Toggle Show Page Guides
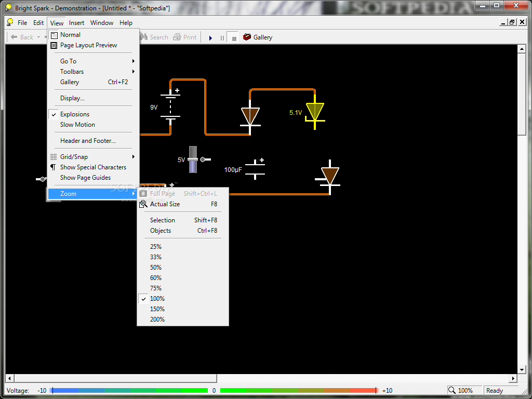The image size is (532, 399). click(x=94, y=178)
